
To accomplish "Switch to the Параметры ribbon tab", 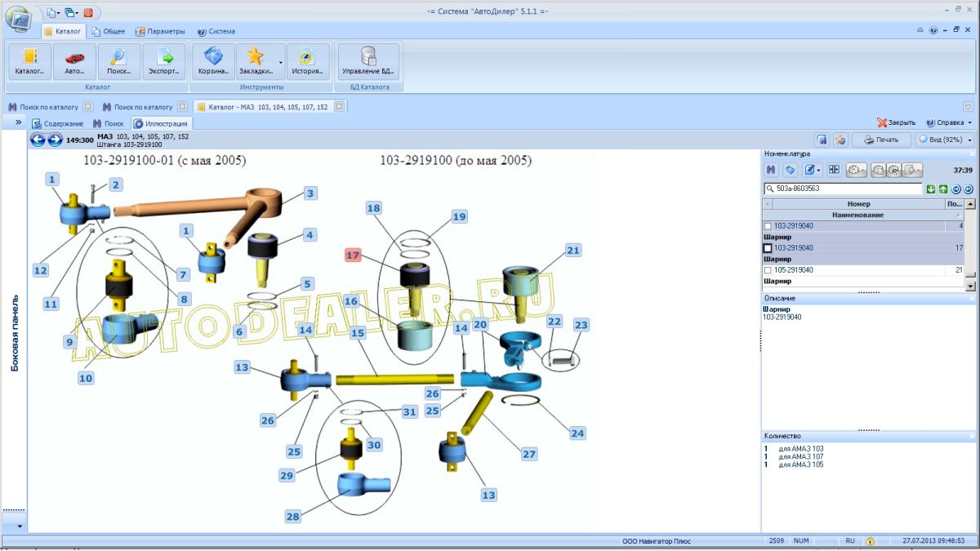I will [160, 31].
